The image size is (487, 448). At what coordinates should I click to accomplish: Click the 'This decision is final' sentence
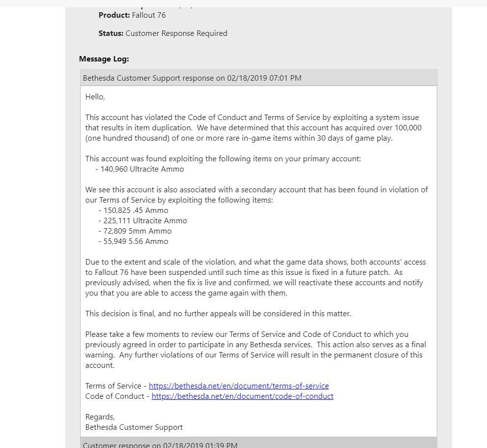(x=218, y=314)
